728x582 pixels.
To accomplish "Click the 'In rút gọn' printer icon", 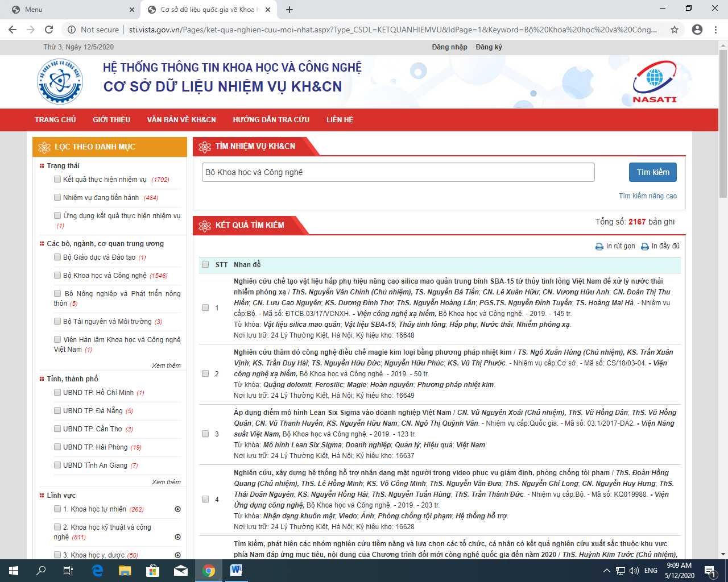I will click(599, 247).
